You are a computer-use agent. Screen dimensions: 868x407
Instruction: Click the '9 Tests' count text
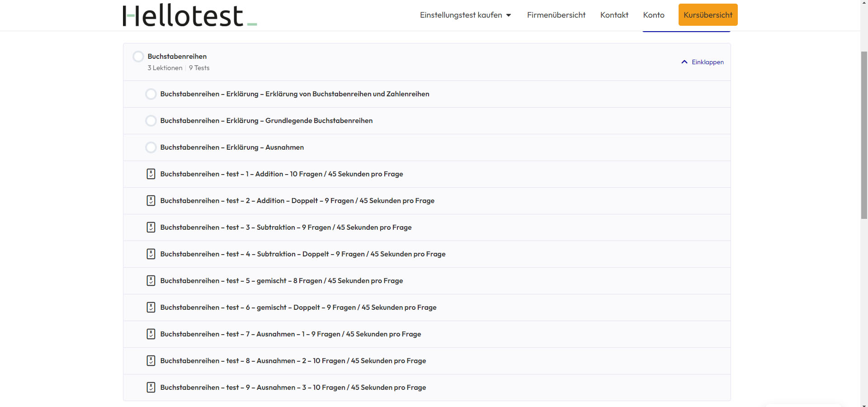(199, 68)
